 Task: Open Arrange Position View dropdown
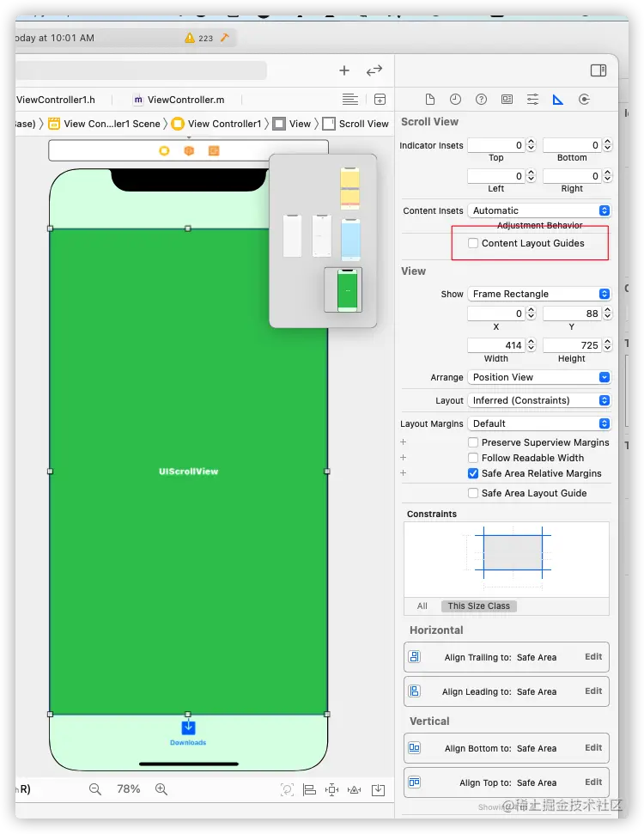(539, 377)
